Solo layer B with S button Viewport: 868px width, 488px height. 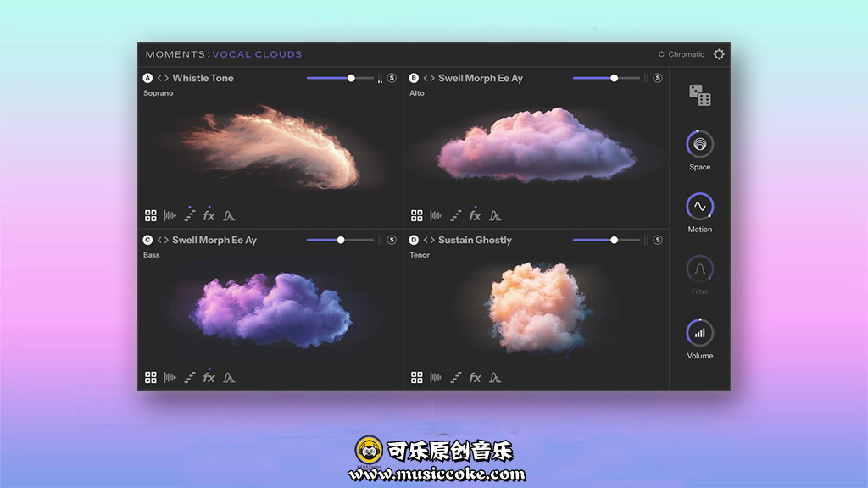click(x=658, y=78)
